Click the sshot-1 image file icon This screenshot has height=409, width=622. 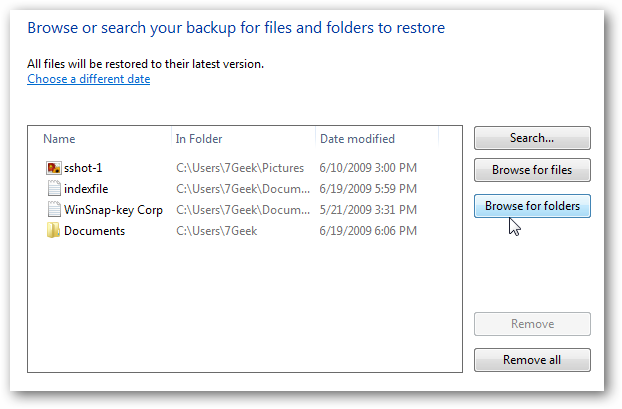54,168
